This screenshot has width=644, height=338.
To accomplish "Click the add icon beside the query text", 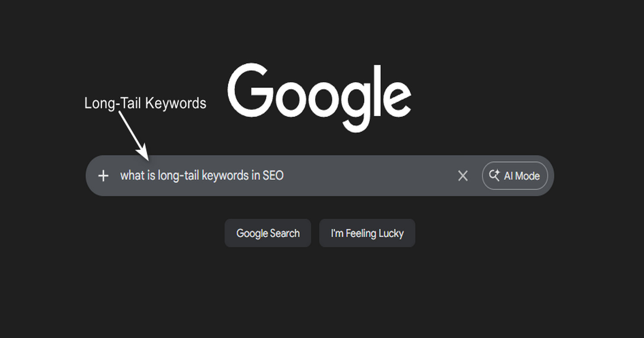I will 103,175.
